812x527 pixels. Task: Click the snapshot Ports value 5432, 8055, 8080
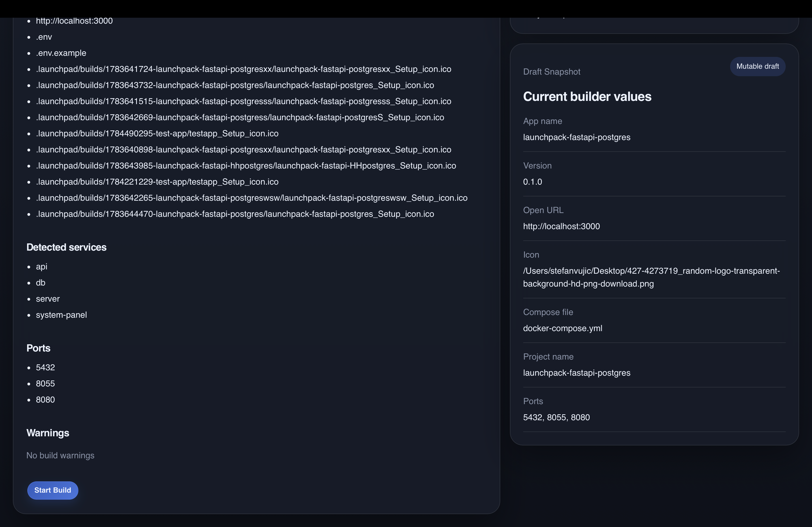click(556, 417)
